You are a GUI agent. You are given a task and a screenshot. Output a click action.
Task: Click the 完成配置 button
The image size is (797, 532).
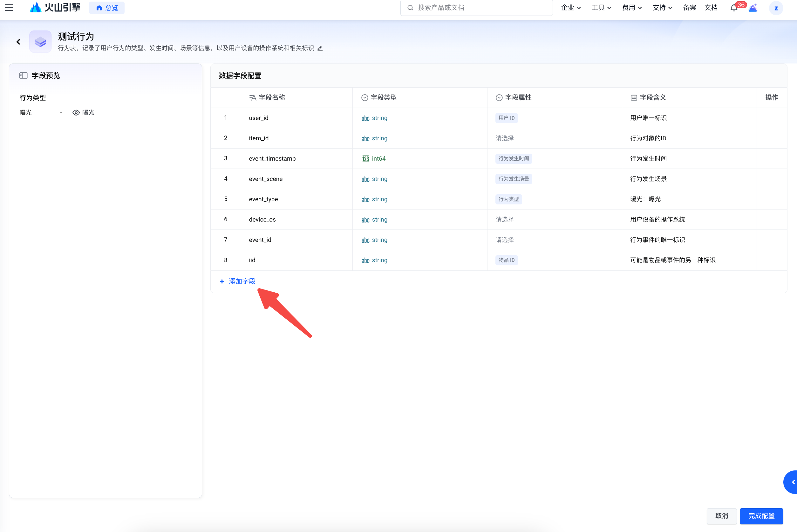tap(761, 516)
